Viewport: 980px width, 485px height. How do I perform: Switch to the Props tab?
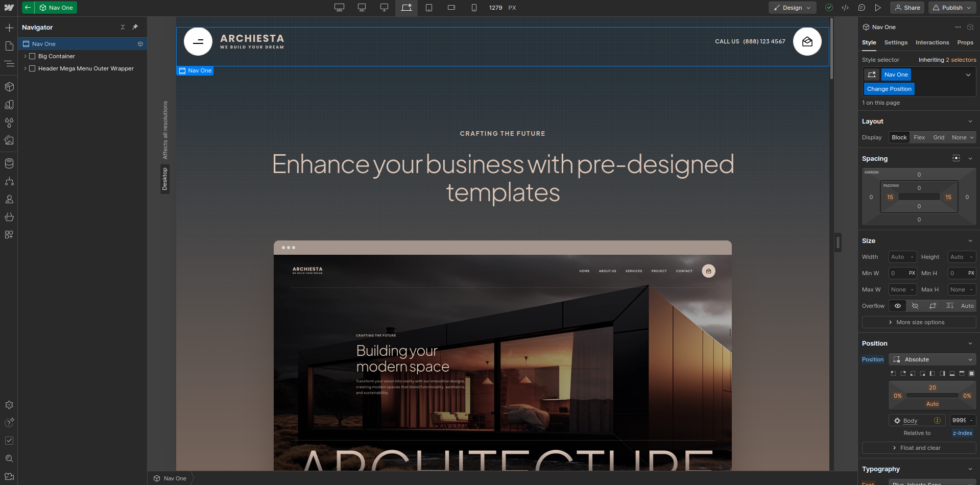point(965,42)
